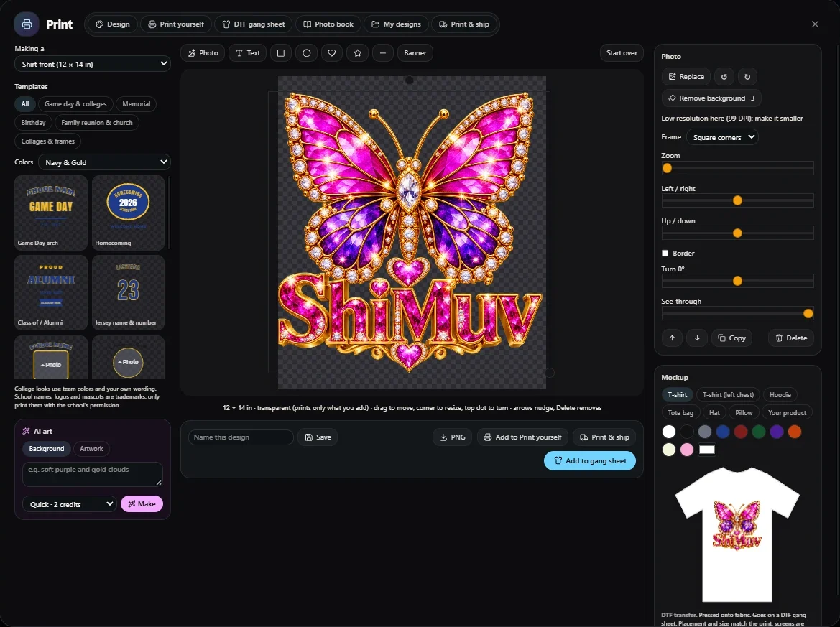Viewport: 840px width, 627px height.
Task: Open Photo book tab
Action: coord(328,24)
